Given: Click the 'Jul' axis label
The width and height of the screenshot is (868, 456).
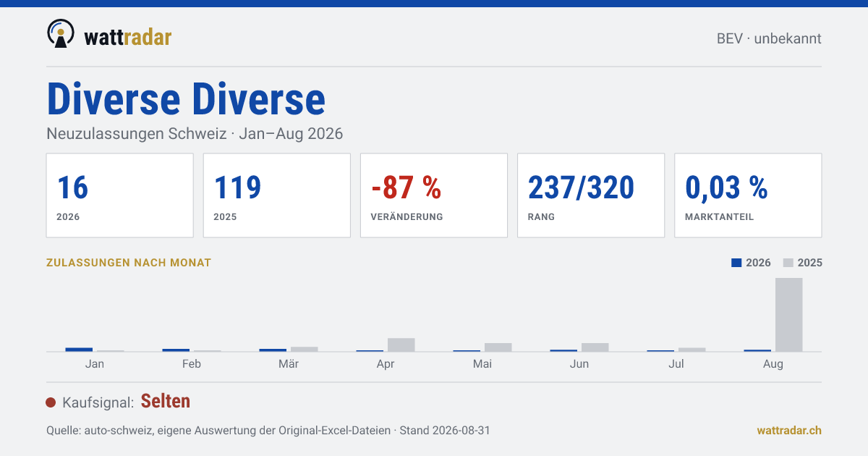Looking at the screenshot, I should coord(676,364).
